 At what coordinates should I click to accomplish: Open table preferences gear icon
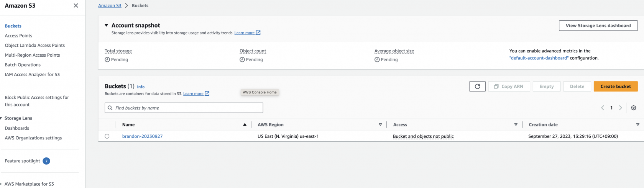pos(634,108)
